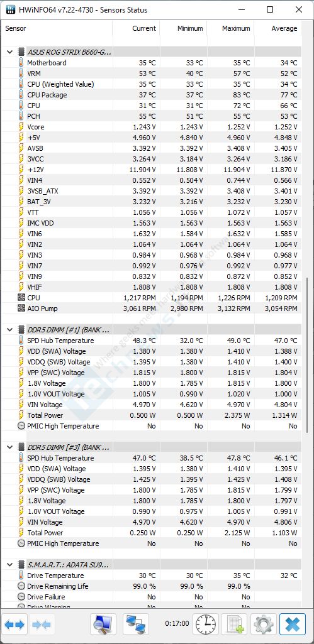Click the thermometer icon beside VRM

point(21,74)
